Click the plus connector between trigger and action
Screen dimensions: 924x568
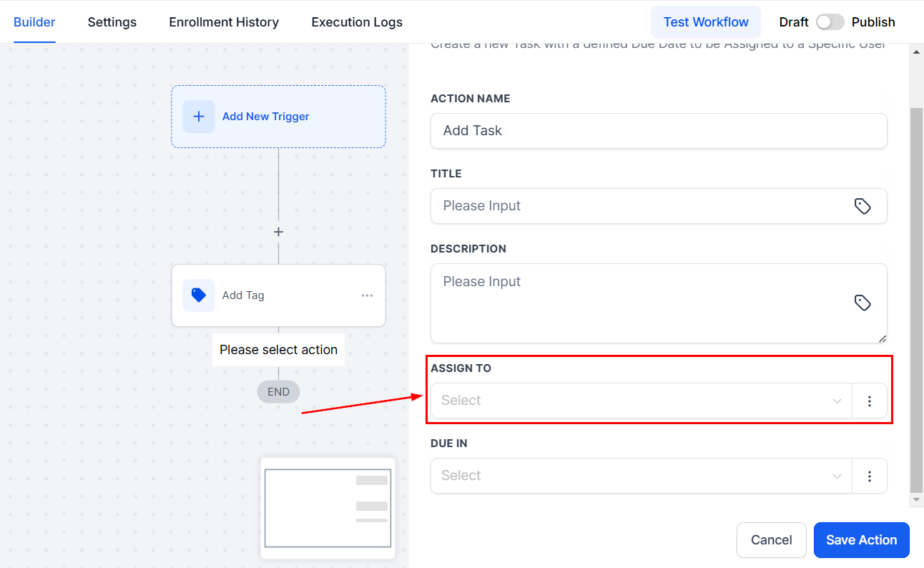(278, 232)
